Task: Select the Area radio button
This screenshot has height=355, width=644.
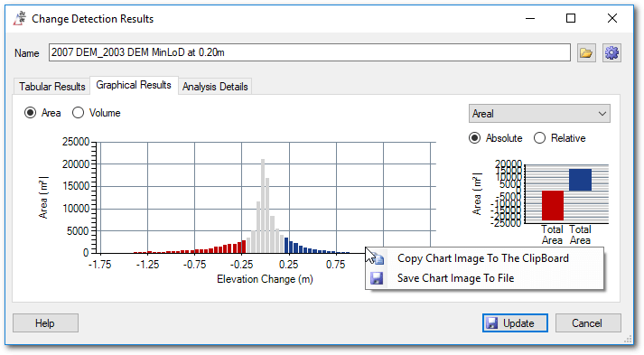Action: 30,113
